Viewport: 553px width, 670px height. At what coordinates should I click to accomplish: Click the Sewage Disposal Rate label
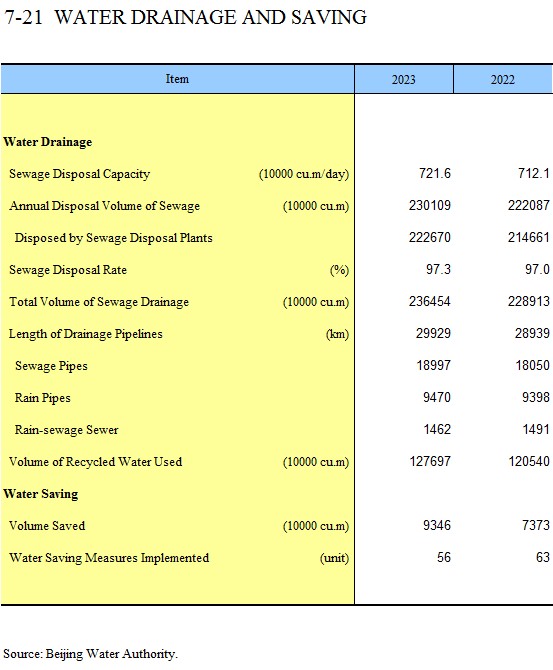coord(68,270)
